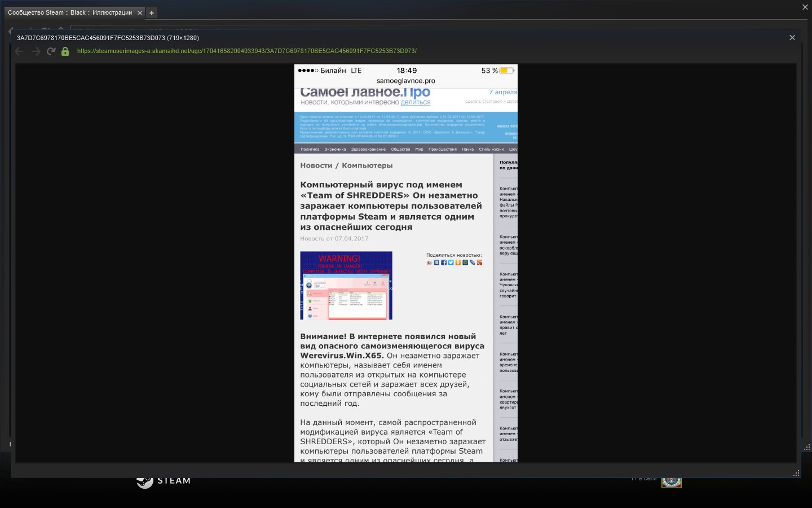Close the image popup window
The width and height of the screenshot is (812, 508).
[792, 38]
